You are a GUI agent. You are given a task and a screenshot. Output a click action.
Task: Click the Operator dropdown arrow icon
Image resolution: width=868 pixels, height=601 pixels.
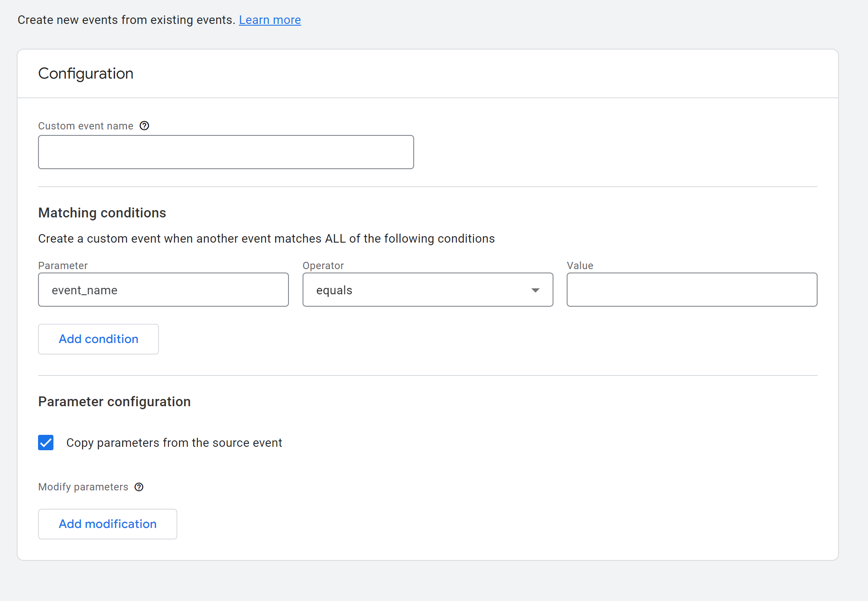pos(535,290)
